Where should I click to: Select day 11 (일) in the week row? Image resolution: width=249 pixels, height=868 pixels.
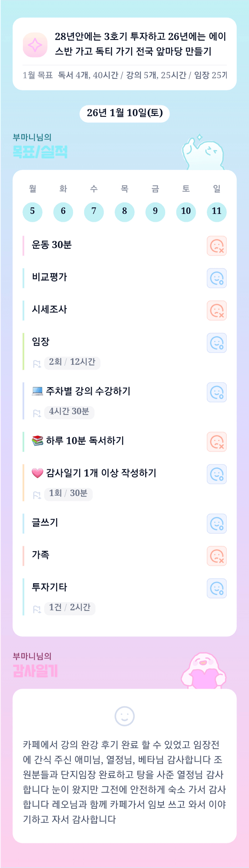pos(216,212)
